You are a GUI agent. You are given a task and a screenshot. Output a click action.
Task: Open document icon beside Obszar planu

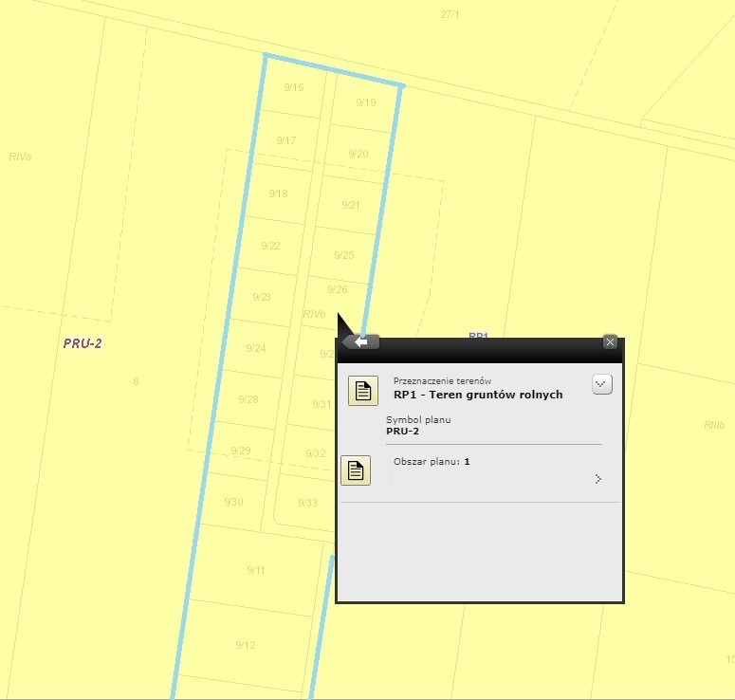356,470
